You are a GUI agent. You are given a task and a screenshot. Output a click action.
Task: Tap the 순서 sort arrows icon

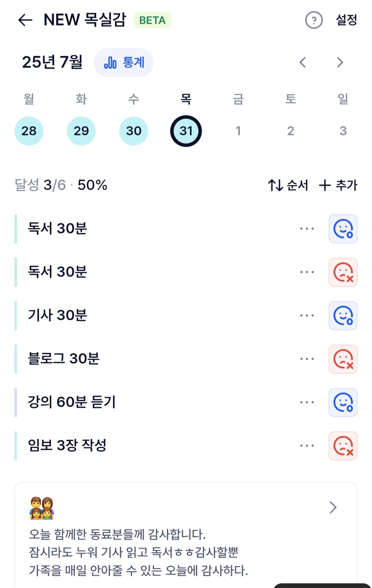[275, 185]
